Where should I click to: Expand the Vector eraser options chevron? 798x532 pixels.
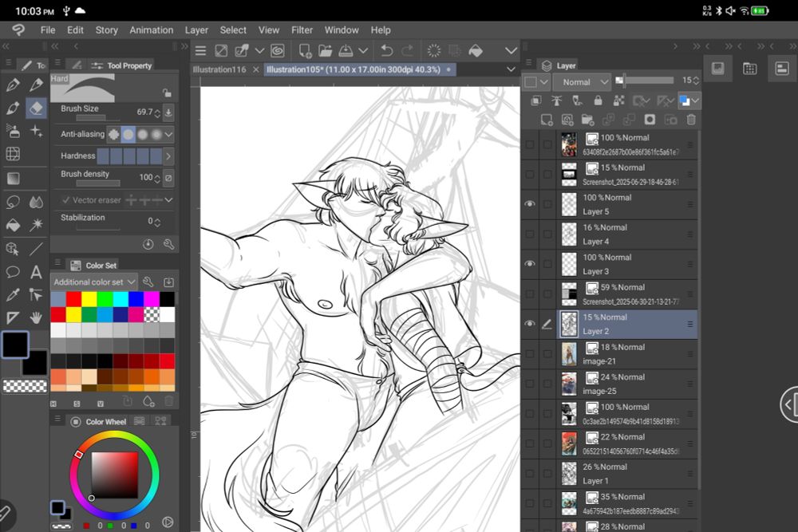(x=169, y=200)
